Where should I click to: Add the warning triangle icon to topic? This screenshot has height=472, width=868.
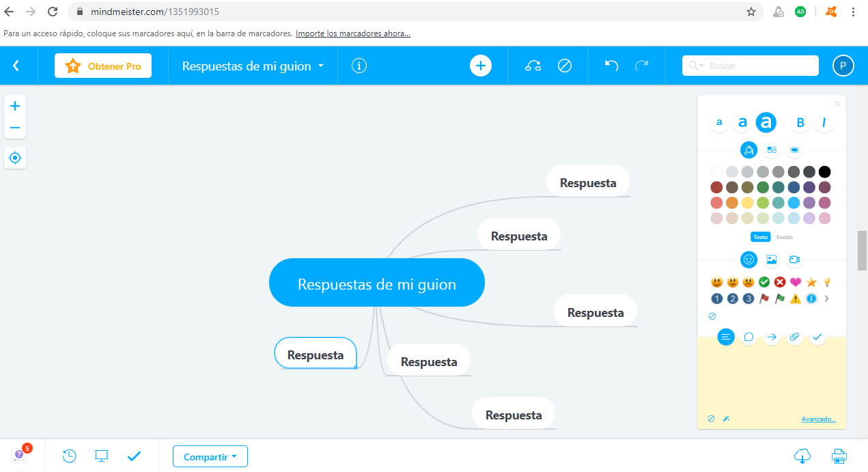(x=796, y=299)
